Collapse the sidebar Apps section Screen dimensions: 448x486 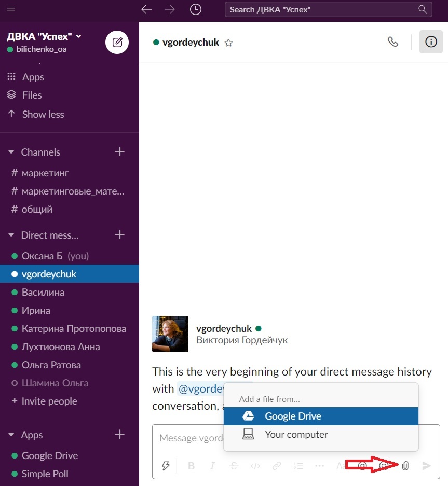click(11, 435)
